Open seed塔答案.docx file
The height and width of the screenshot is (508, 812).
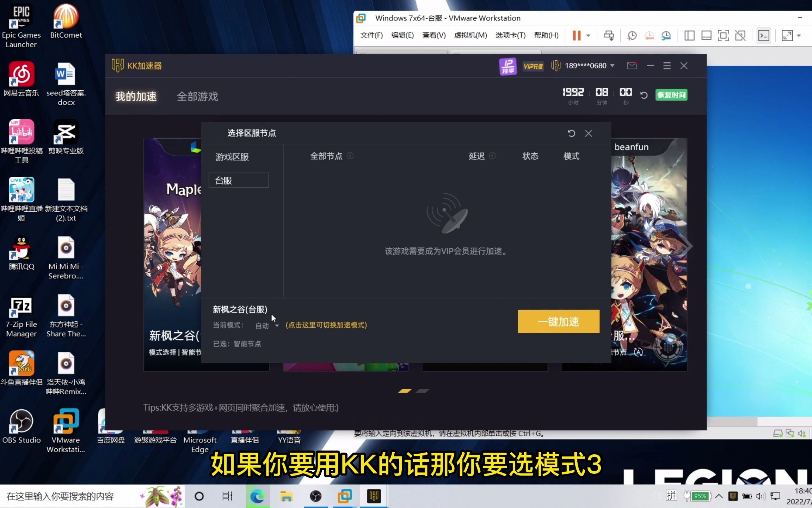pyautogui.click(x=66, y=84)
